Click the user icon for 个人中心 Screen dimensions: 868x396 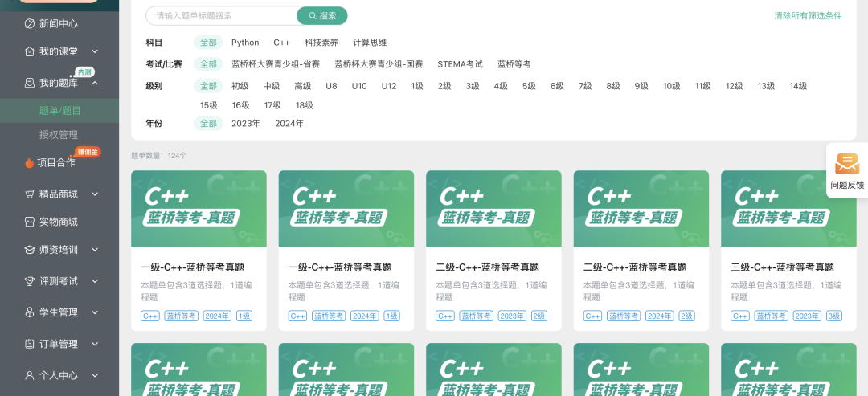click(30, 375)
